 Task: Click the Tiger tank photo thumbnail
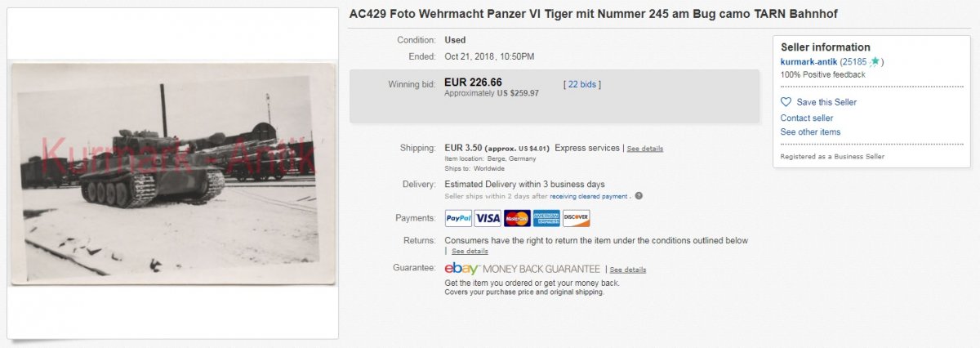(x=173, y=173)
